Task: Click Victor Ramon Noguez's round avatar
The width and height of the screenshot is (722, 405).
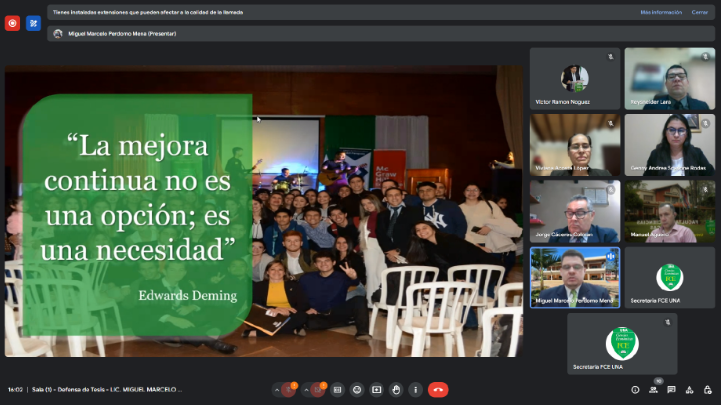Action: [575, 79]
